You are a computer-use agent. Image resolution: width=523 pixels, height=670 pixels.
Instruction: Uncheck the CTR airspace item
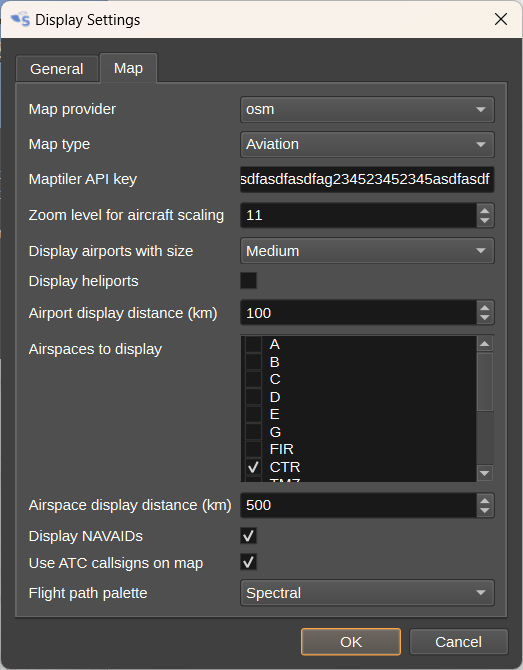253,467
